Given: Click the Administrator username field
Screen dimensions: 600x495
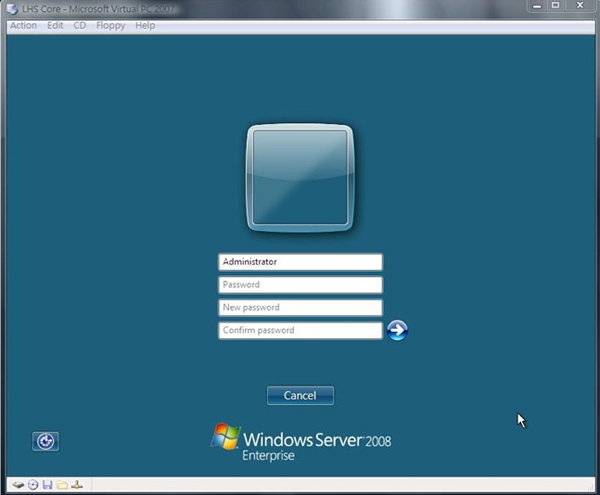Looking at the screenshot, I should pyautogui.click(x=300, y=262).
